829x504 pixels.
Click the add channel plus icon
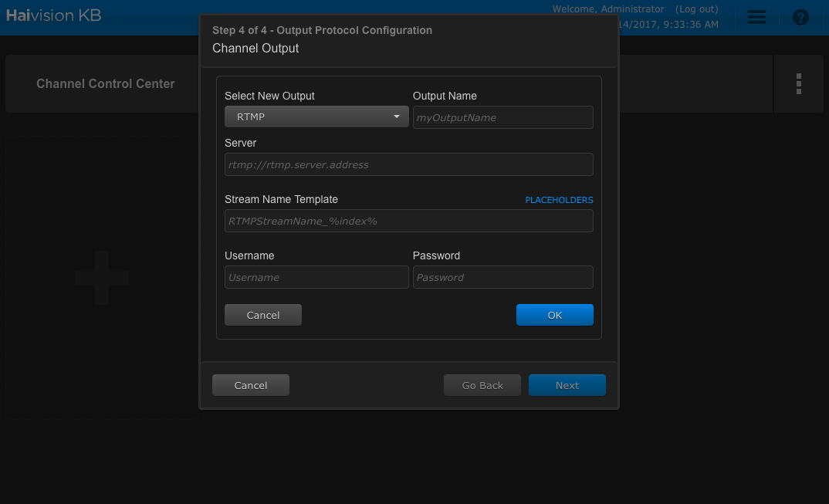[102, 278]
